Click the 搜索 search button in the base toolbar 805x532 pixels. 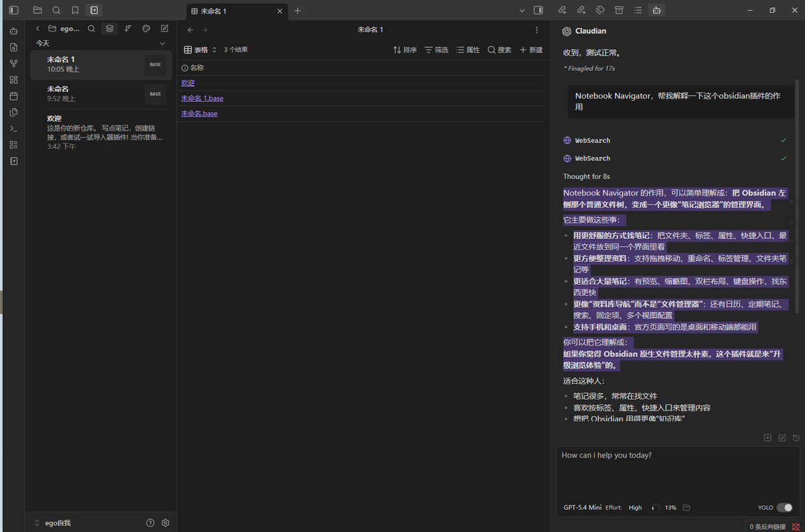click(x=499, y=50)
